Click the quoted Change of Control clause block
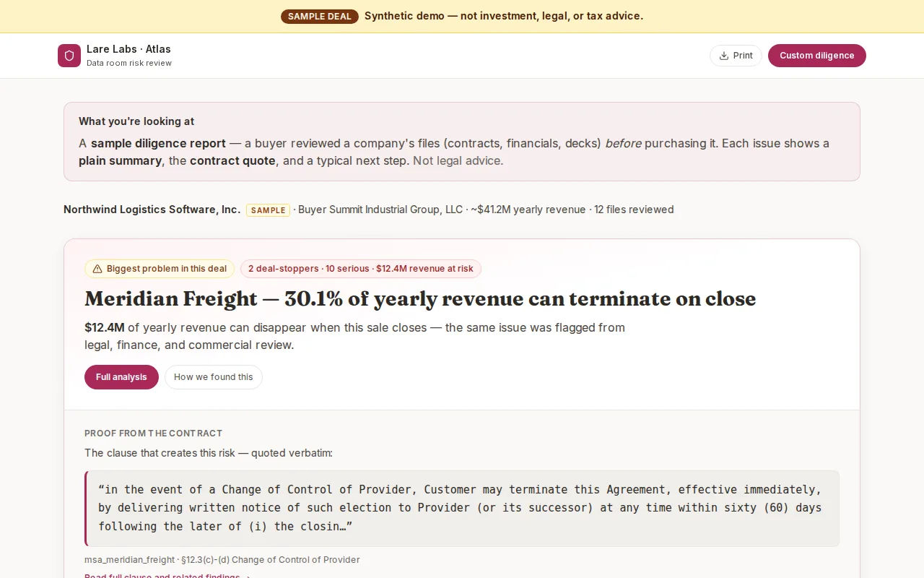This screenshot has height=578, width=924. pos(462,509)
